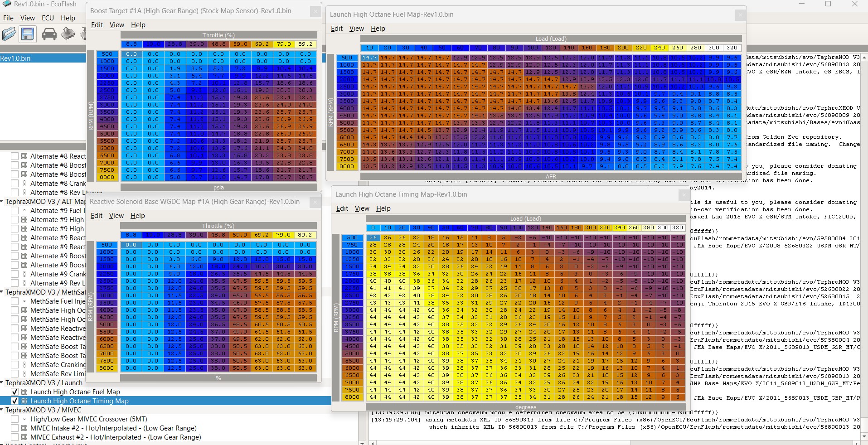Click the 89.2 throttle header in Boost Target
Viewport: 868px width, 445px height.
(305, 44)
